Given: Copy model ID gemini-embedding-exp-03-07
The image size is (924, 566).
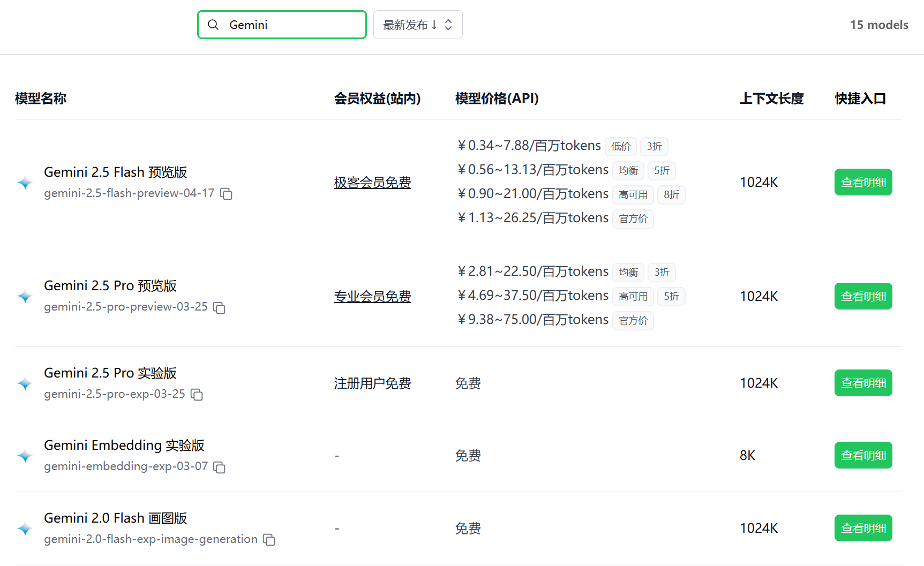Looking at the screenshot, I should pos(219,467).
